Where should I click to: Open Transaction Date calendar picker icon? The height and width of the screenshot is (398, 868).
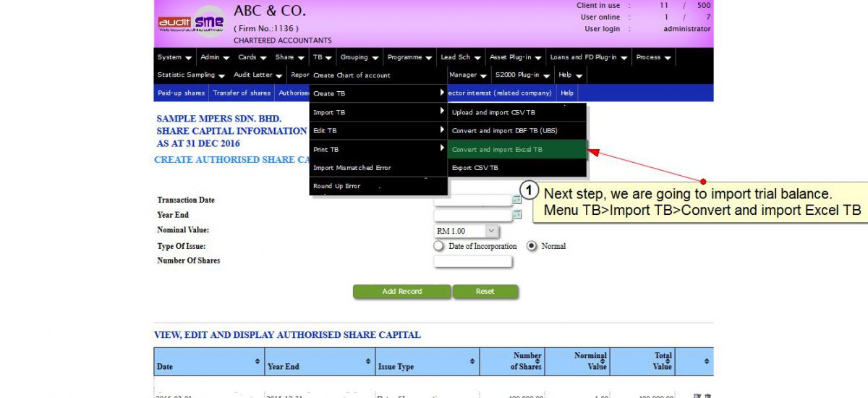[x=516, y=200]
